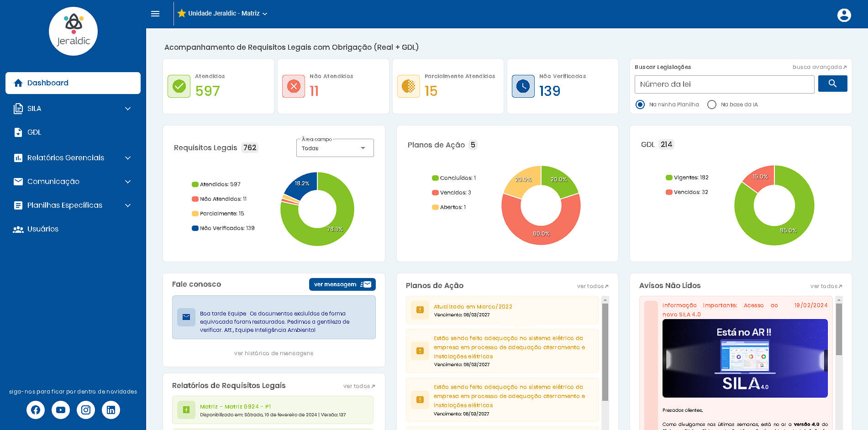Toggle Abertos: 1 legend entry

pyautogui.click(x=449, y=207)
